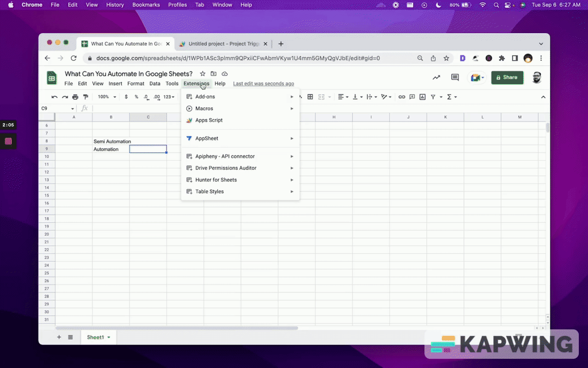Screen dimensions: 588x368
Task: Click the share icon in the address bar
Action: 433,58
